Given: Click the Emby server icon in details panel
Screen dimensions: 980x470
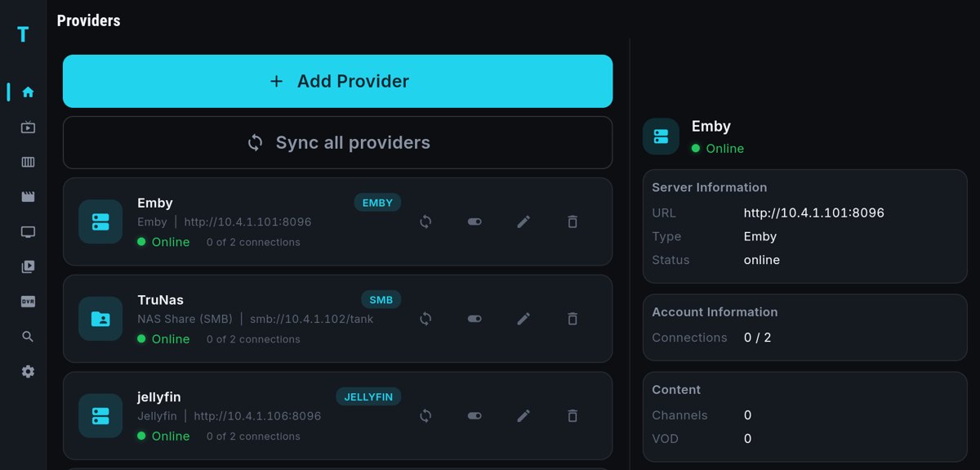Looking at the screenshot, I should tap(661, 137).
